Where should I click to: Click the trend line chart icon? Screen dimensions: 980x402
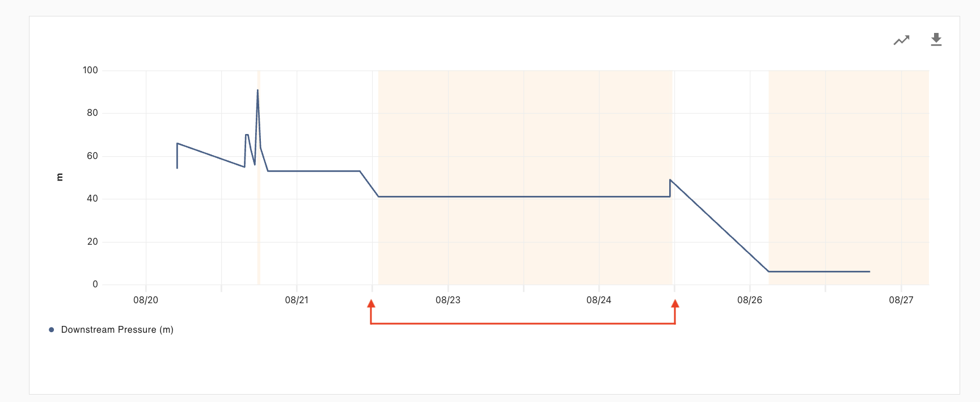point(901,40)
